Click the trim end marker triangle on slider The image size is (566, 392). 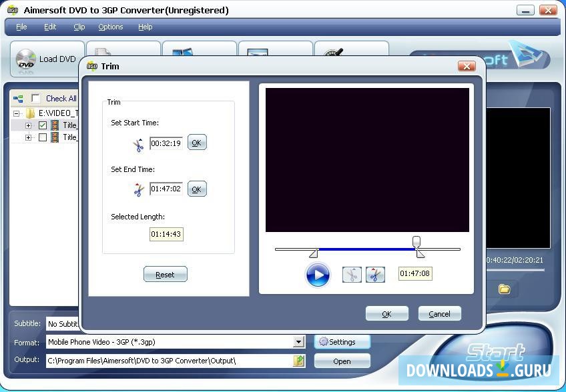420,253
